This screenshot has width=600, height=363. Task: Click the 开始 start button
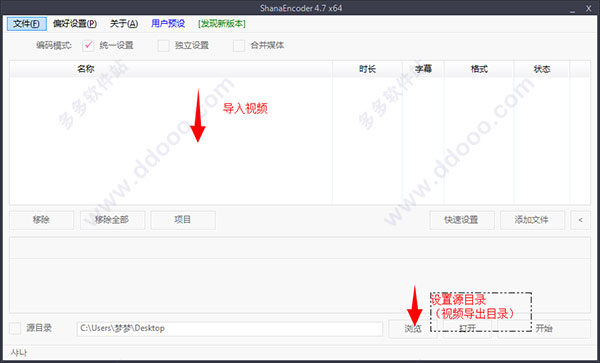click(544, 329)
